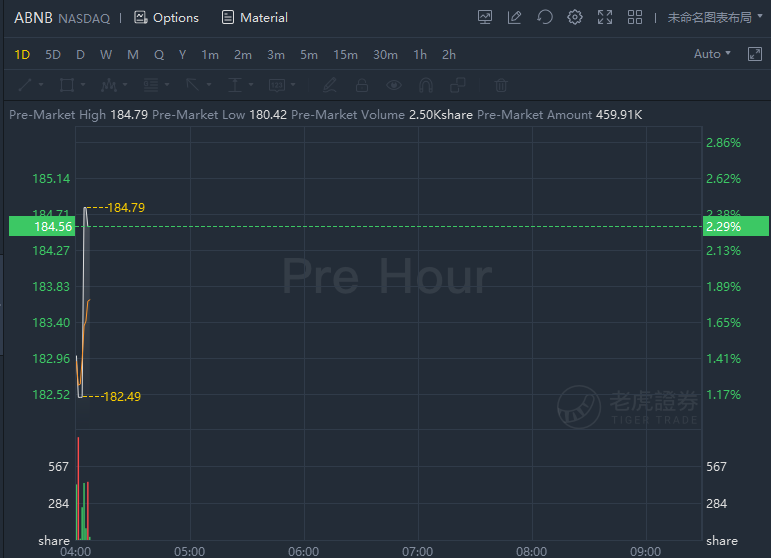Select the arrow annotation tool

click(x=193, y=85)
